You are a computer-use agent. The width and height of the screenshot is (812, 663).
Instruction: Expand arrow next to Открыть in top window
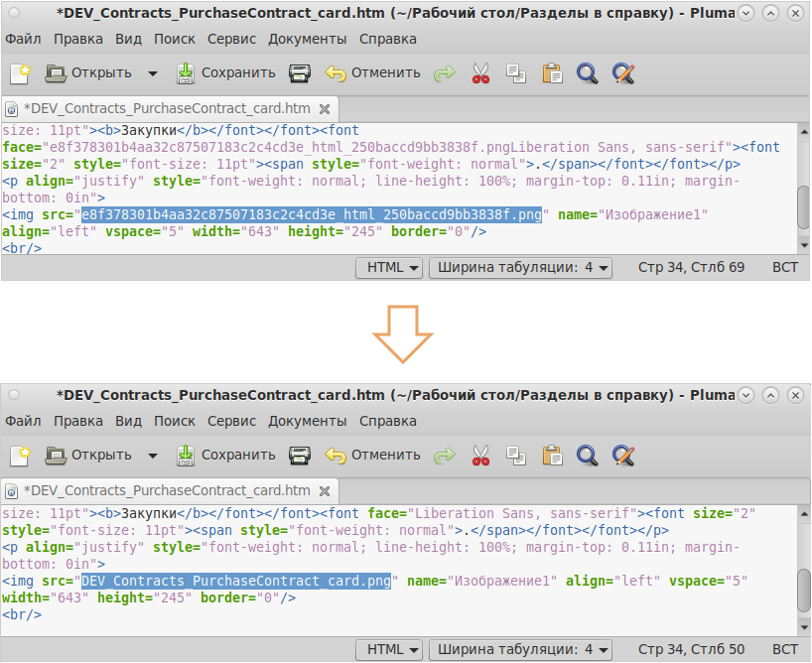(152, 72)
